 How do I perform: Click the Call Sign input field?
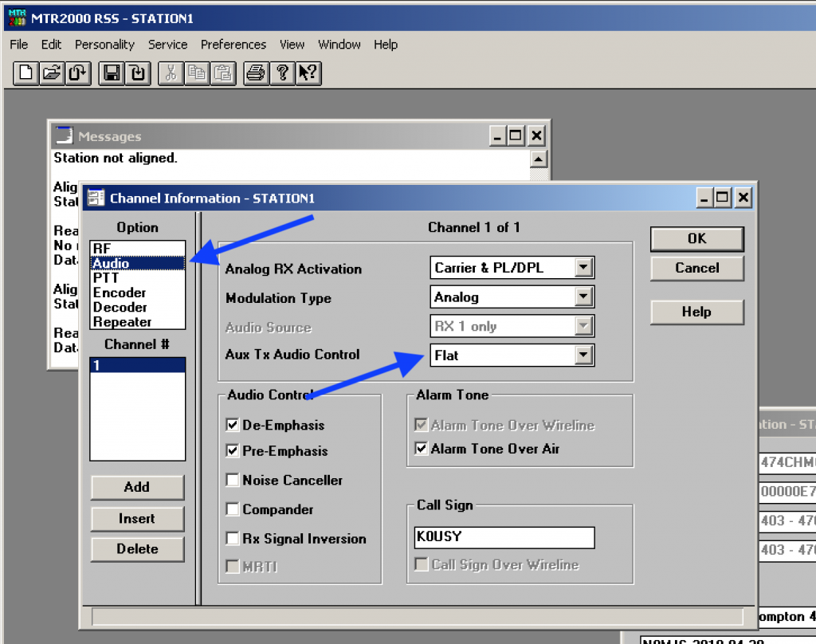504,537
